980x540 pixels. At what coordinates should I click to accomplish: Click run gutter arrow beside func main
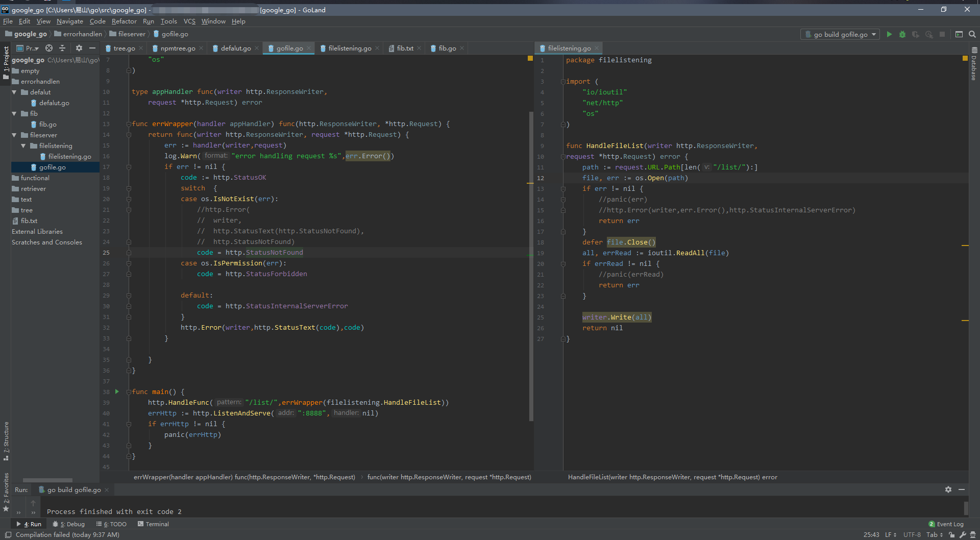[x=117, y=391]
